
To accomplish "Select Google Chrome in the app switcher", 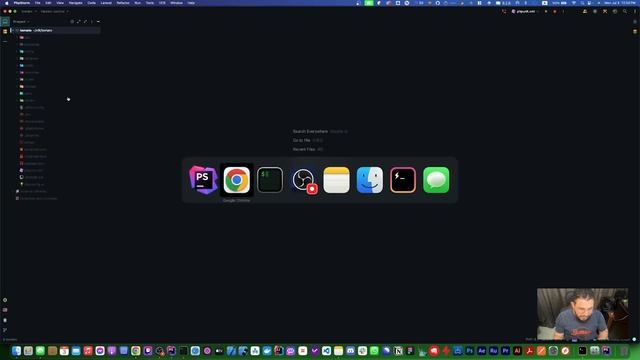I will [x=236, y=180].
